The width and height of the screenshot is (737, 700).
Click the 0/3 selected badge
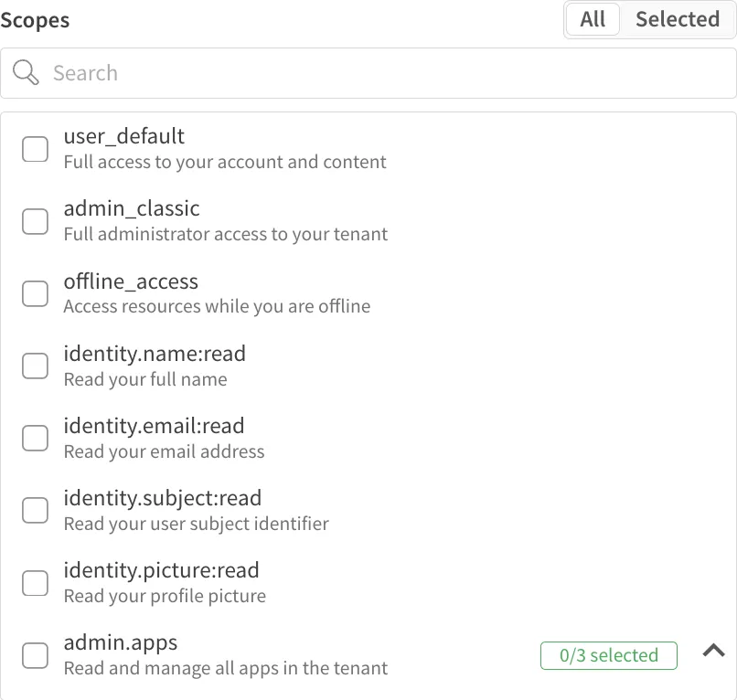coord(608,655)
